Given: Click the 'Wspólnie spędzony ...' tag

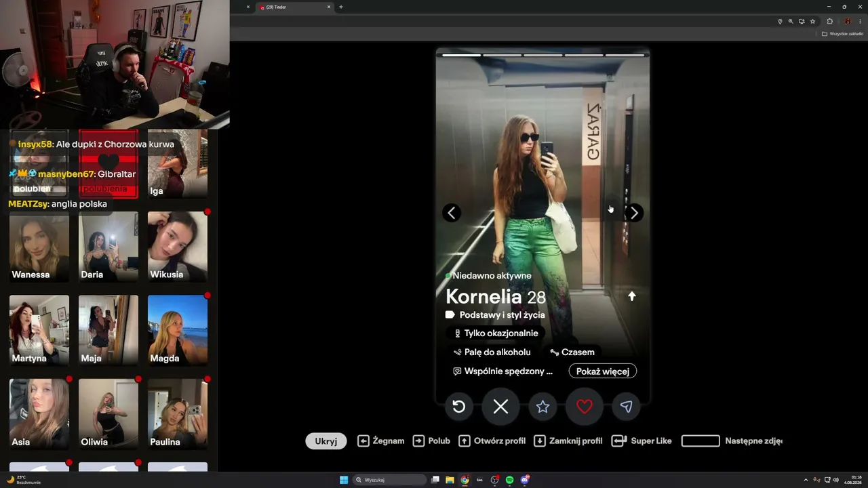Looking at the screenshot, I should [x=503, y=371].
